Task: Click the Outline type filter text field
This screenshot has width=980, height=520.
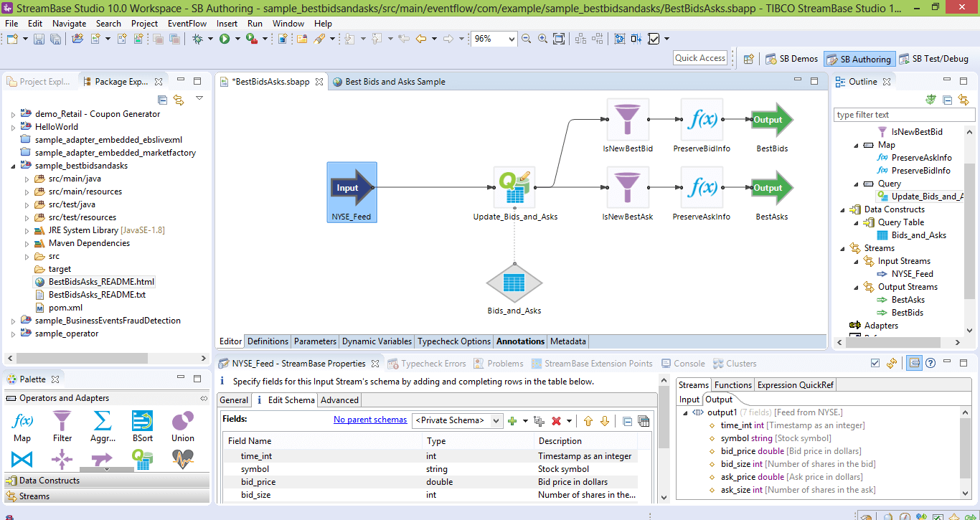Action: [904, 115]
